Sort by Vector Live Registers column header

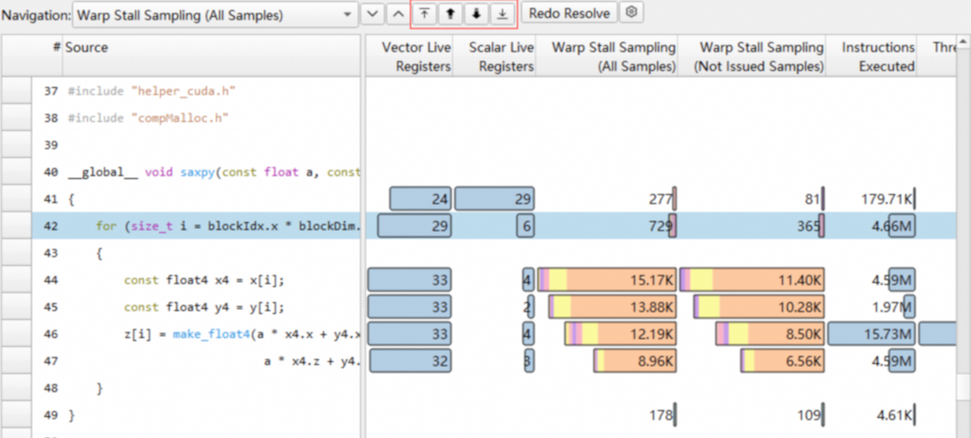[410, 56]
